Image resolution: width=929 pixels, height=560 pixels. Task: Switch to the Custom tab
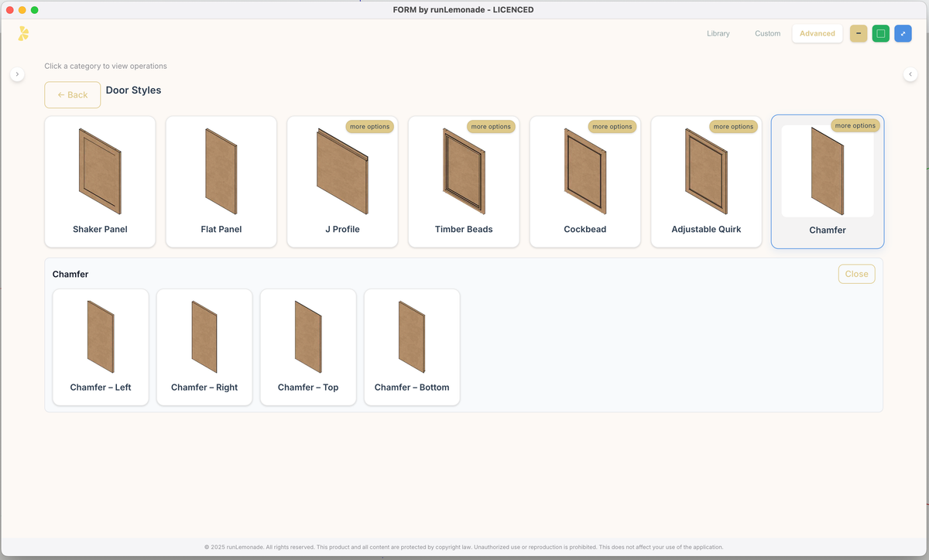pos(767,33)
